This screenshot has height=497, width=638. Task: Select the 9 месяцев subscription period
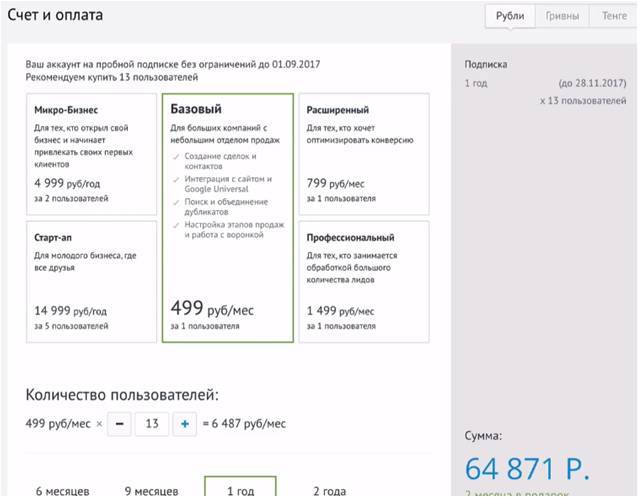[x=150, y=490]
